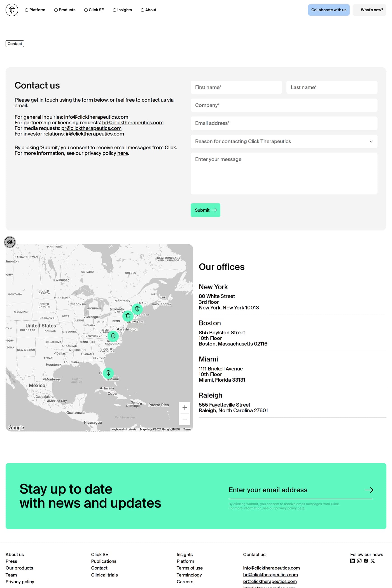Open newsletter privacy policy 'here' link
392x588 pixels.
click(x=301, y=508)
